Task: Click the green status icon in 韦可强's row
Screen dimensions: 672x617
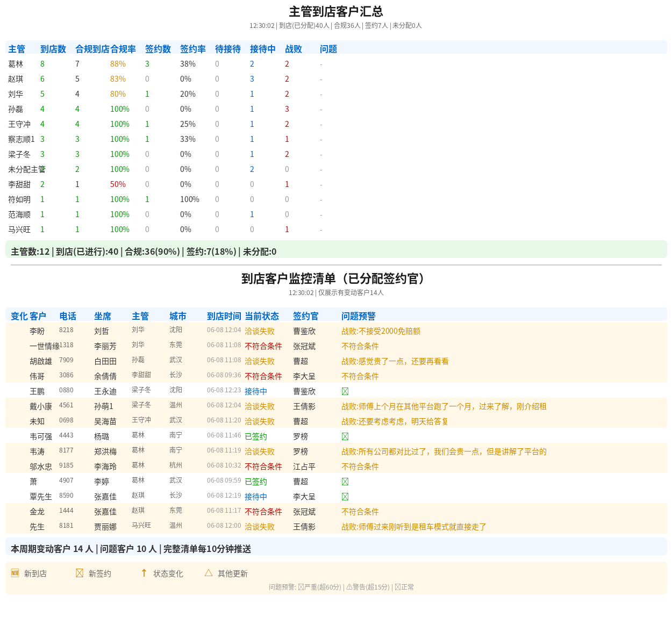Action: [x=345, y=437]
